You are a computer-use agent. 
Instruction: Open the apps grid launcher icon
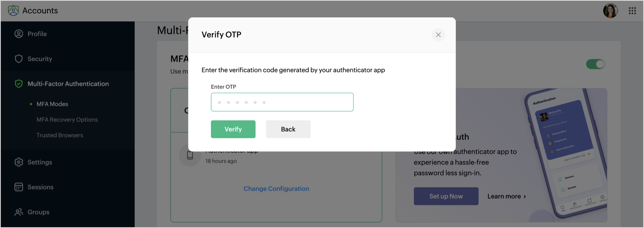pos(632,11)
